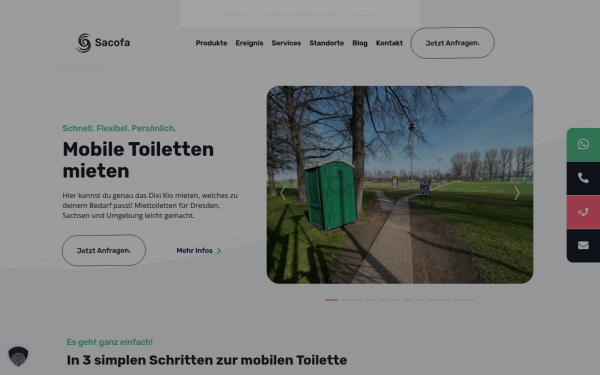This screenshot has width=600, height=375.
Task: Open Präferenzen in cookie banner
Action: pos(237,15)
